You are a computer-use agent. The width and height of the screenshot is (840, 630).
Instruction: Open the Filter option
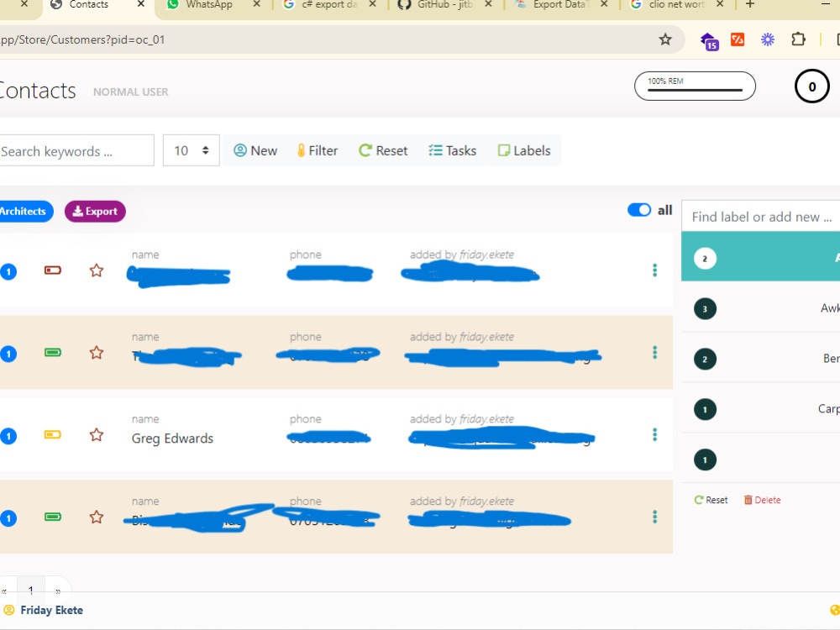tap(318, 150)
